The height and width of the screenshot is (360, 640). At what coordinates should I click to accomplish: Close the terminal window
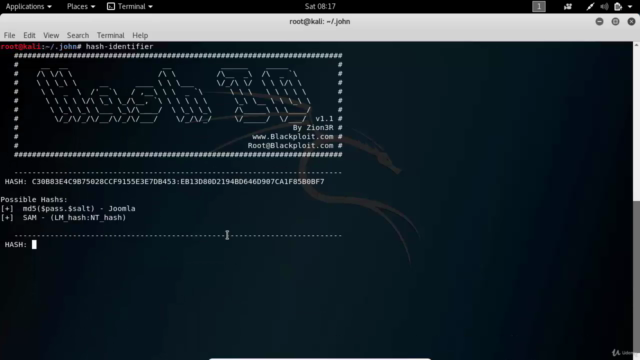click(631, 22)
